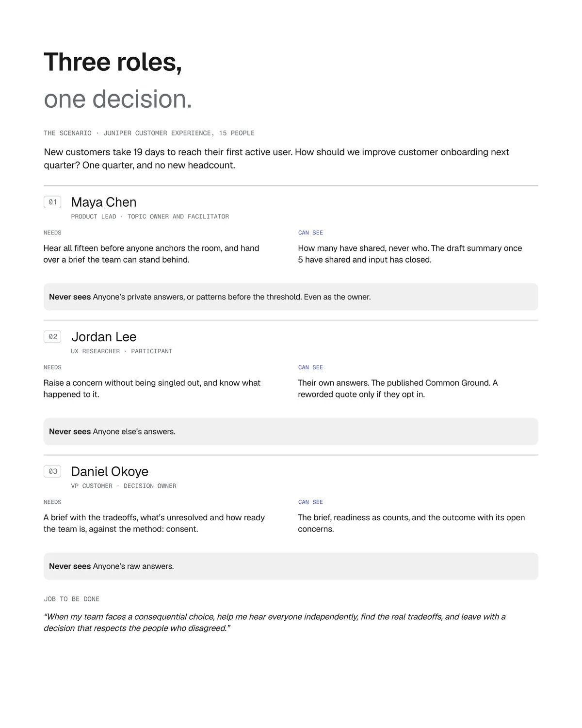Select the Daniel Okoye heading
The height and width of the screenshot is (728, 582).
click(x=110, y=471)
